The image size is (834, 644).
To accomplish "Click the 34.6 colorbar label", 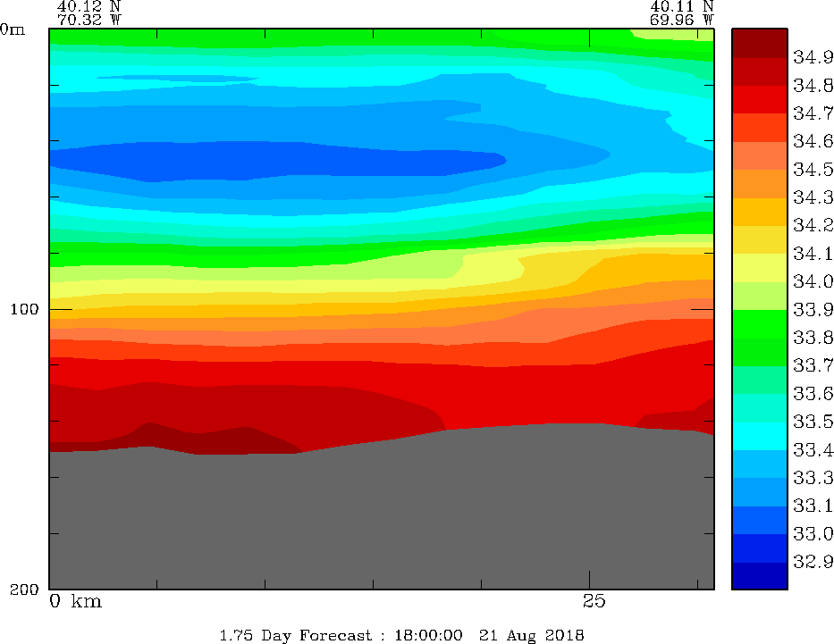I will coord(813,141).
